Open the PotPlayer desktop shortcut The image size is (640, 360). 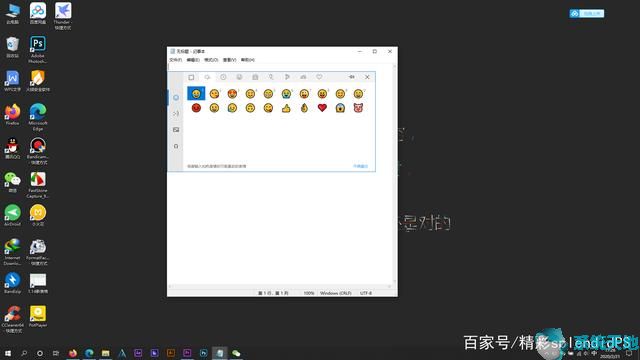point(38,317)
